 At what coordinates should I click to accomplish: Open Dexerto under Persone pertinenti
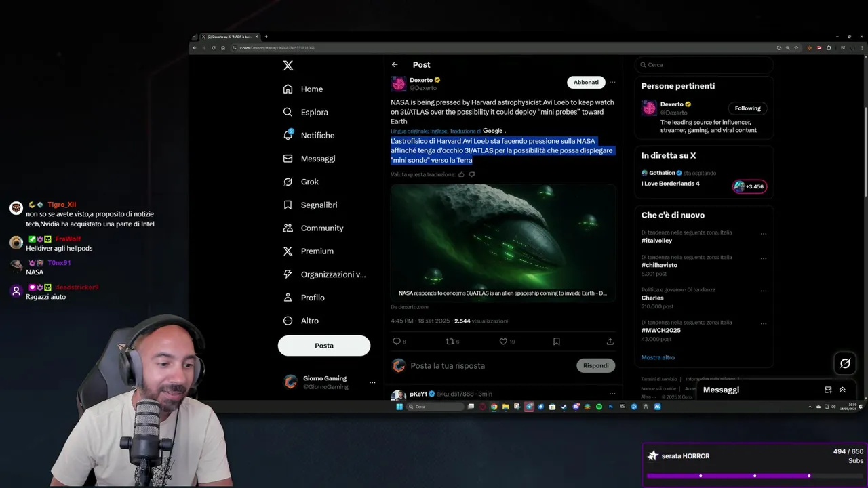pos(673,104)
